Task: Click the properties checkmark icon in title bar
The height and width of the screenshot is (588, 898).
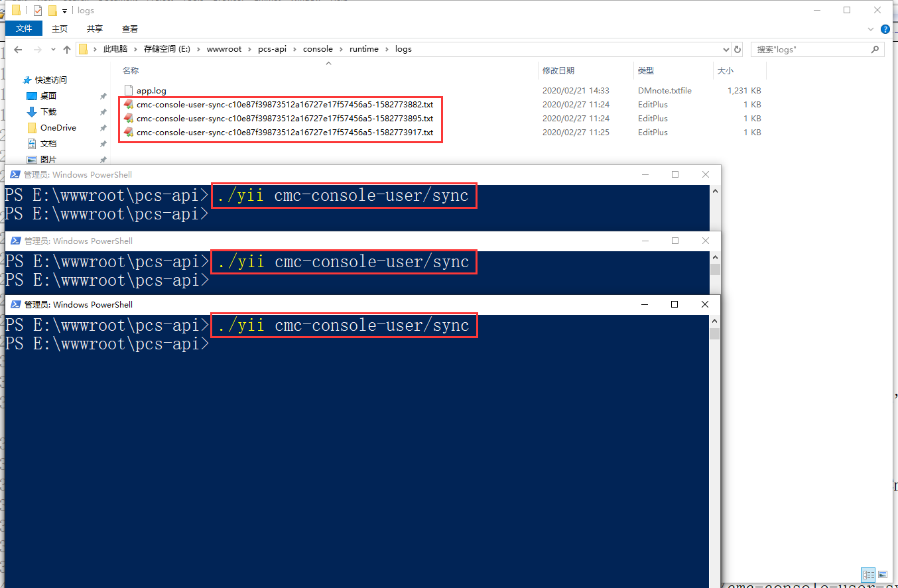Action: 37,11
